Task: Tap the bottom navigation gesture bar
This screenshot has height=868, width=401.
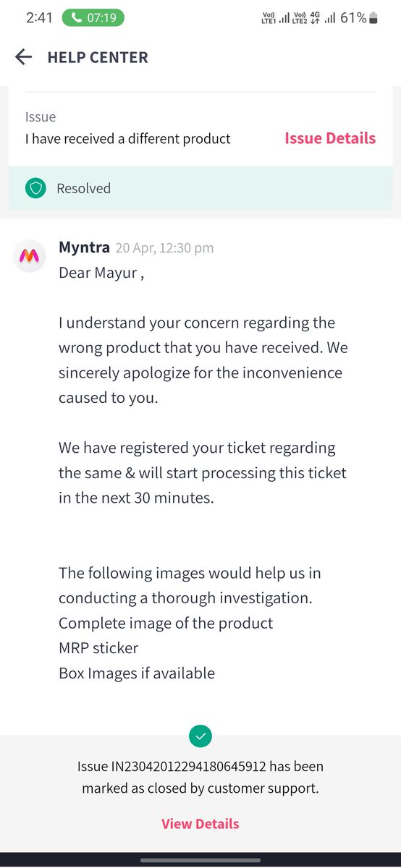Action: point(200,860)
